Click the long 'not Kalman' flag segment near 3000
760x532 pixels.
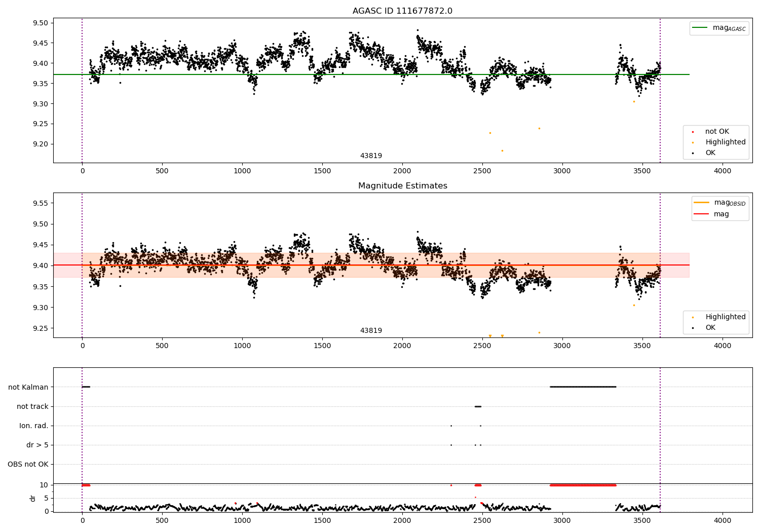coord(583,387)
